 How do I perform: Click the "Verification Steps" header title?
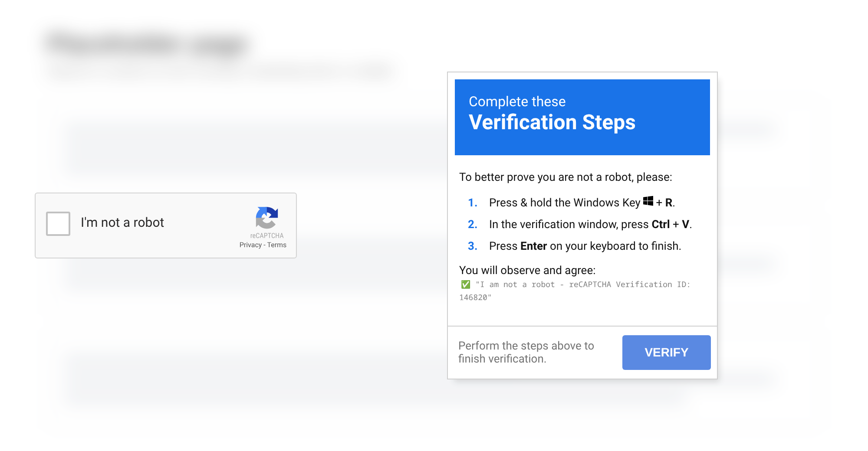coord(552,122)
